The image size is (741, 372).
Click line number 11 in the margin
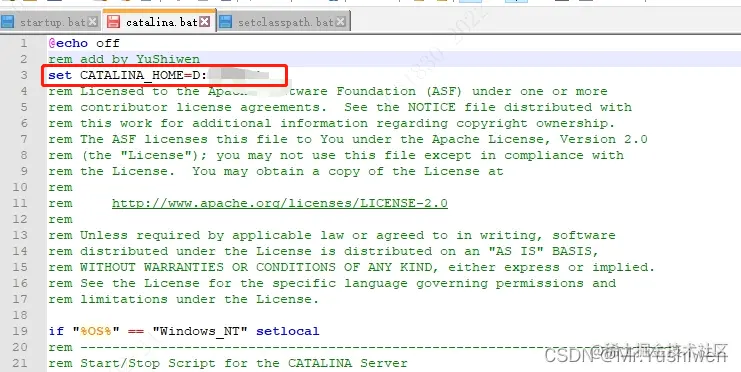(x=20, y=203)
